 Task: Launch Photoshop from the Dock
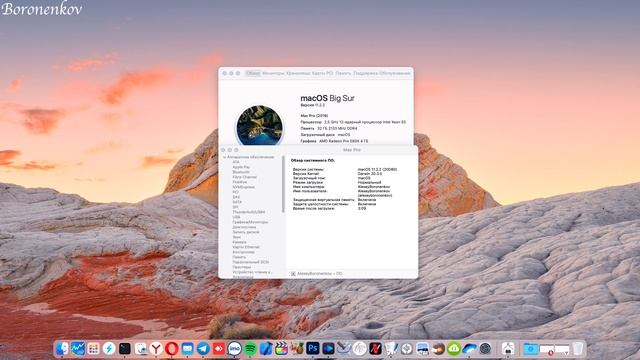[313, 348]
